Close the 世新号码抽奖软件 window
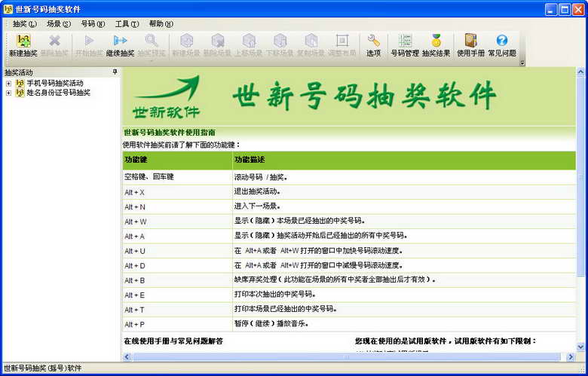The height and width of the screenshot is (376, 588). [x=578, y=9]
